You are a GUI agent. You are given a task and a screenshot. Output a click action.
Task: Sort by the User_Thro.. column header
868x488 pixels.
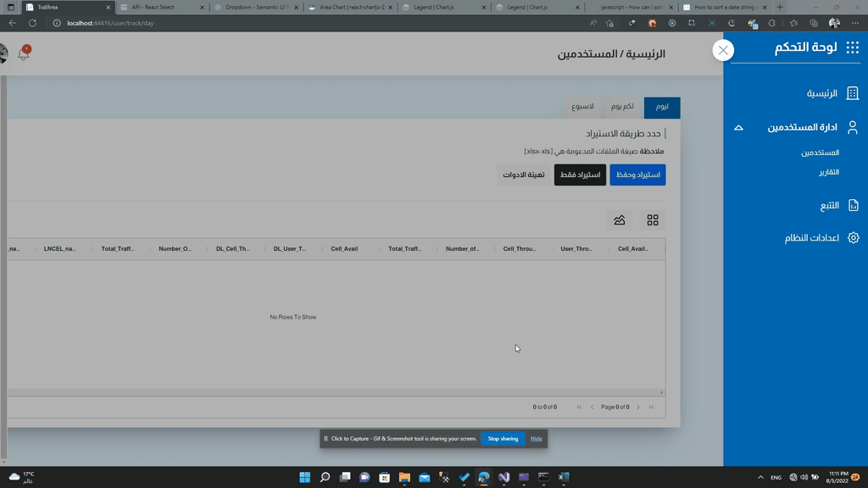click(x=576, y=249)
